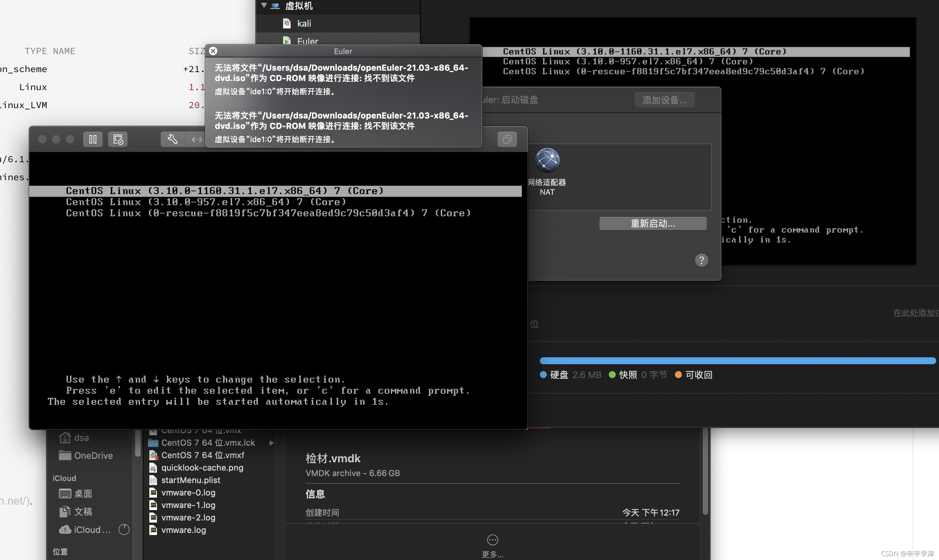Image resolution: width=939 pixels, height=560 pixels.
Task: Click the orange 可收回 legend dot
Action: [678, 375]
